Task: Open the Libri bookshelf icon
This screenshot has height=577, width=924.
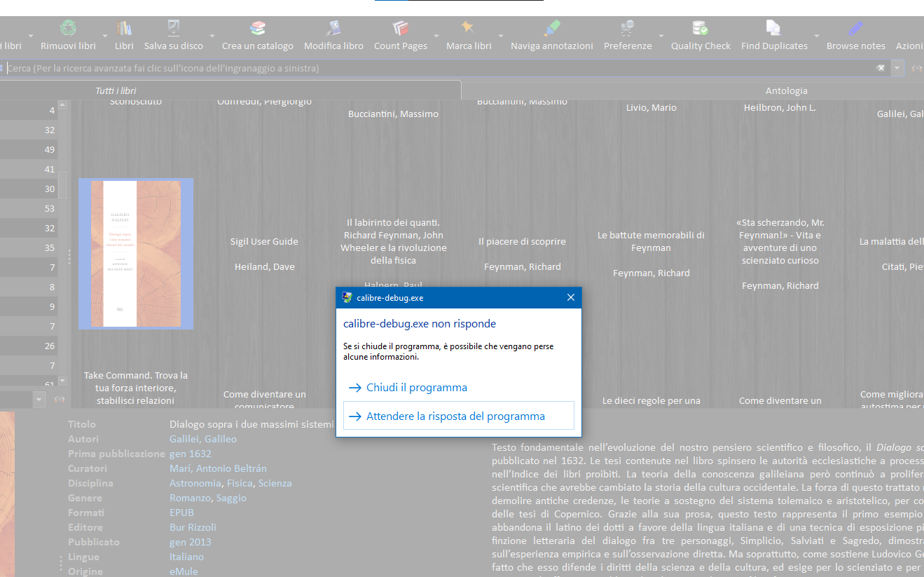Action: (124, 28)
